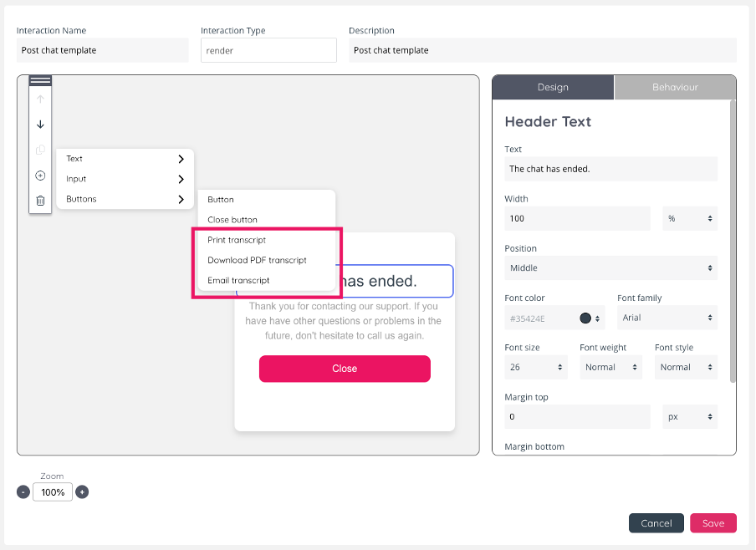The image size is (756, 550).
Task: Delete element using the trash icon
Action: click(40, 201)
